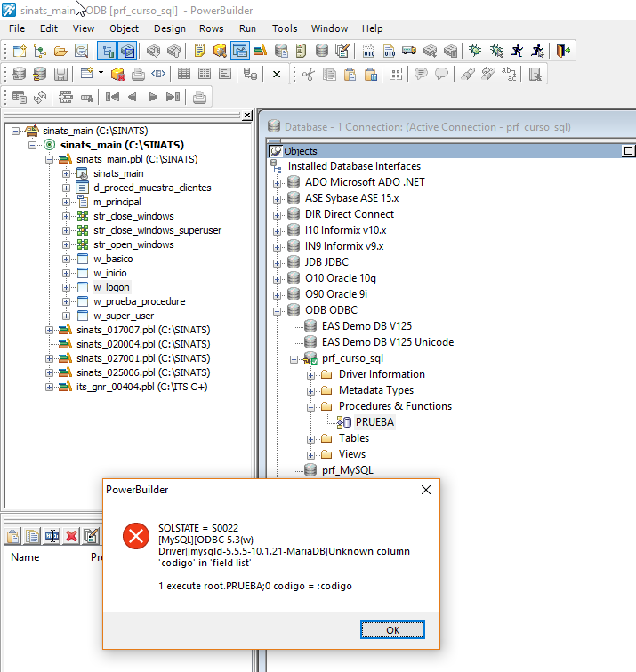Image resolution: width=636 pixels, height=672 pixels.
Task: Click the Open folder toolbar icon
Action: coord(60,51)
